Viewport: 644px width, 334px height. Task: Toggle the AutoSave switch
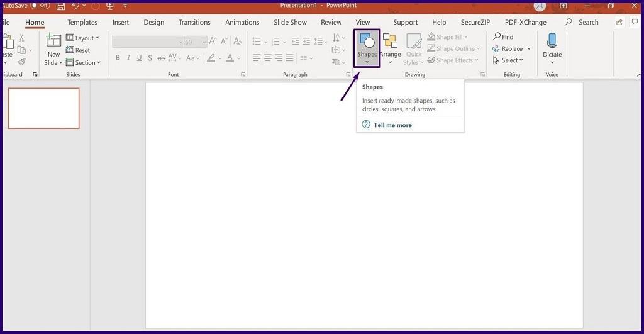point(40,5)
